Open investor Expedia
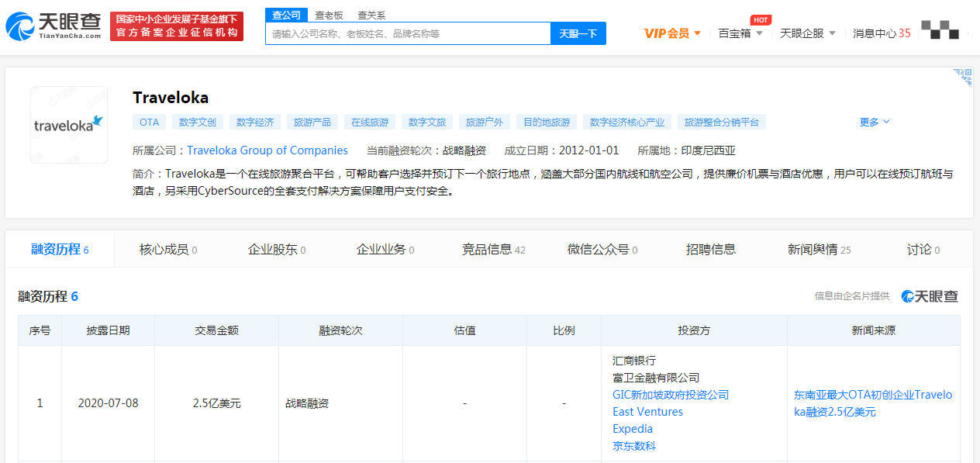Image resolution: width=980 pixels, height=463 pixels. (633, 429)
